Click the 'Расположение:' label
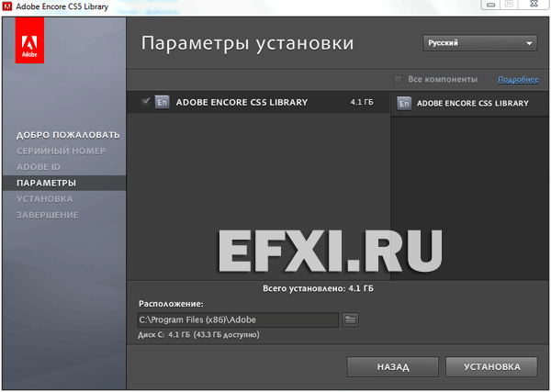The height and width of the screenshot is (392, 551). 171,304
